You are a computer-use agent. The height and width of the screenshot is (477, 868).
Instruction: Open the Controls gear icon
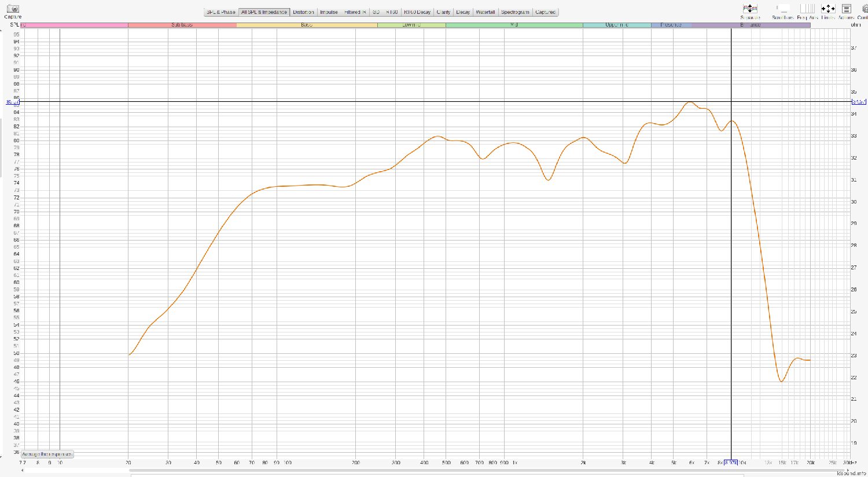pos(865,9)
